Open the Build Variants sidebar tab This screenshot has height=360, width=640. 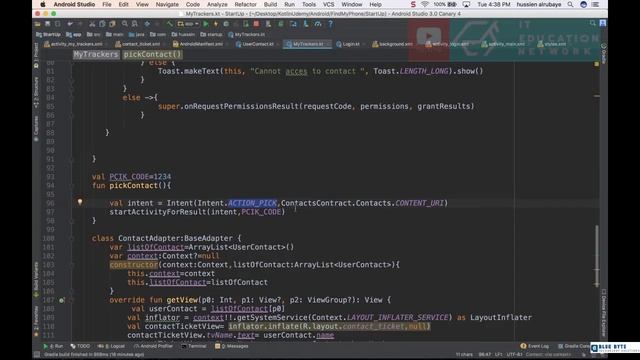pyautogui.click(x=36, y=279)
